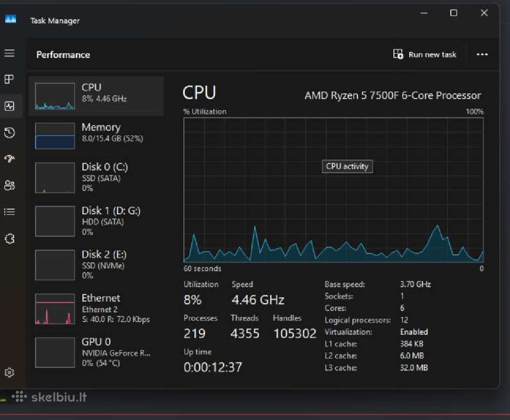Click the CPU activity tooltip label
The width and height of the screenshot is (510, 420).
pyautogui.click(x=347, y=167)
